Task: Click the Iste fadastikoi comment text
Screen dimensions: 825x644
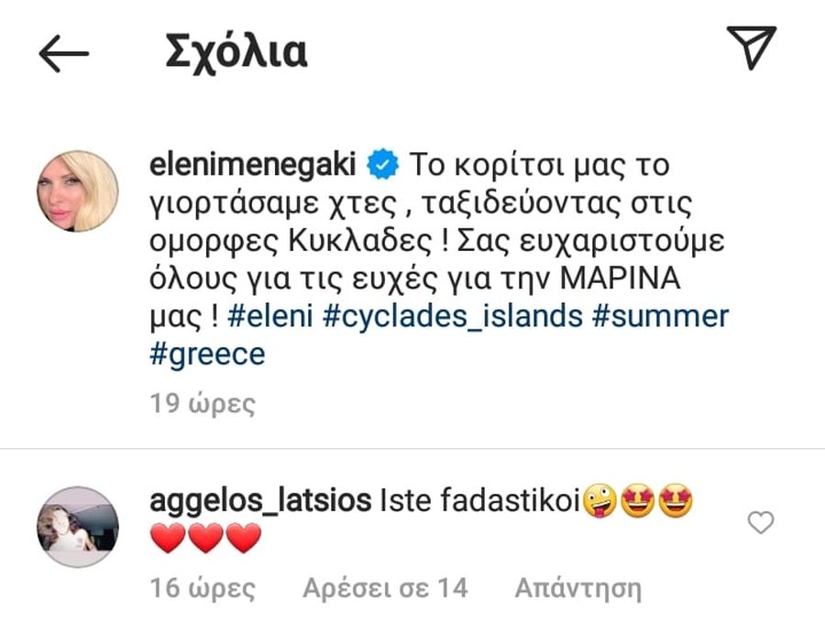Action: [x=479, y=500]
